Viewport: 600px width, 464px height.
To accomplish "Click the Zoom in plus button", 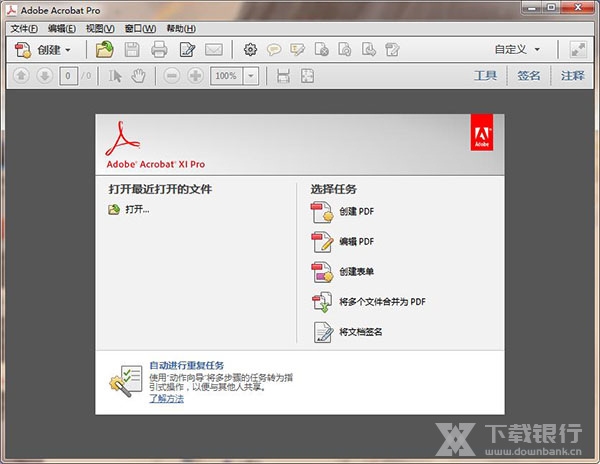I will point(195,76).
